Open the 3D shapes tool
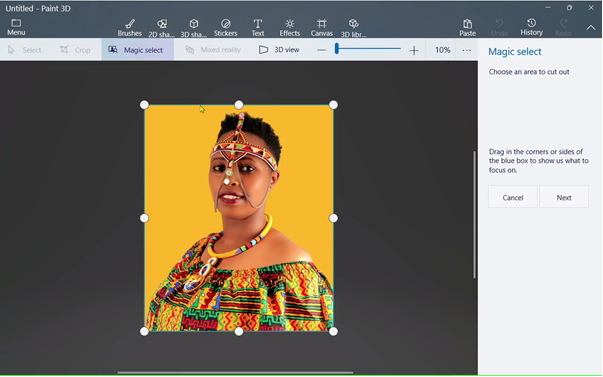 [x=193, y=28]
